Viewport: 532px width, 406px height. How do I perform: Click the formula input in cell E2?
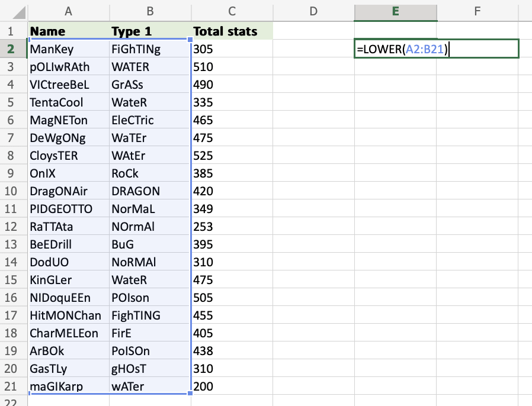tap(436, 49)
